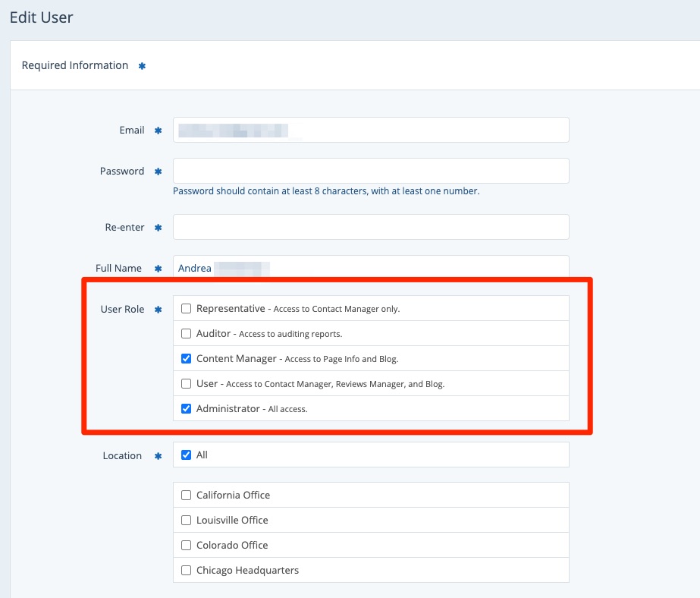This screenshot has width=700, height=598.
Task: Click the asterisk beside Required Information
Action: pyautogui.click(x=142, y=66)
